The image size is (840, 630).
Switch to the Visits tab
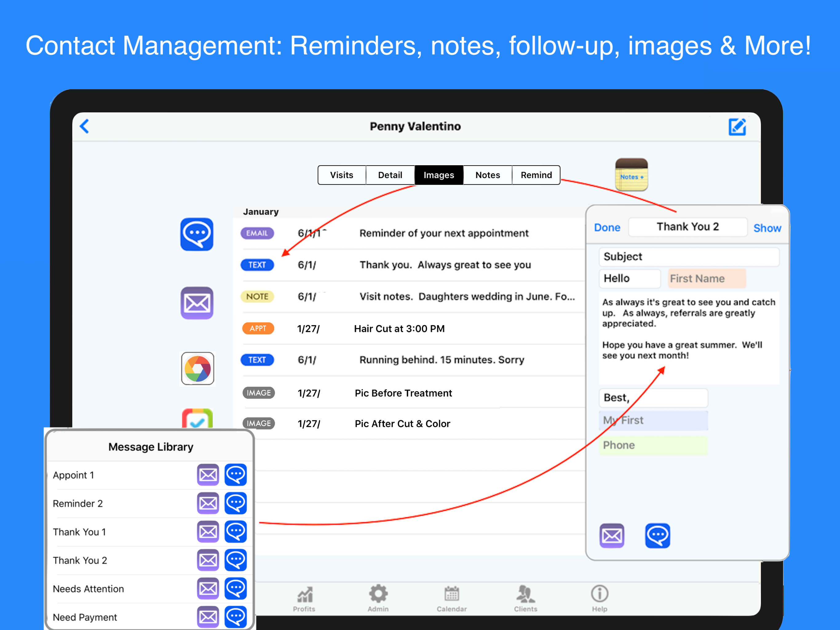342,175
